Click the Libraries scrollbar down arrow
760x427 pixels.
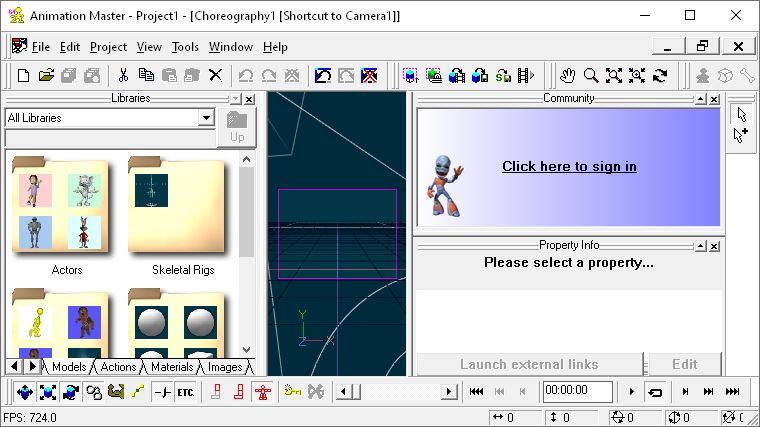pos(246,349)
